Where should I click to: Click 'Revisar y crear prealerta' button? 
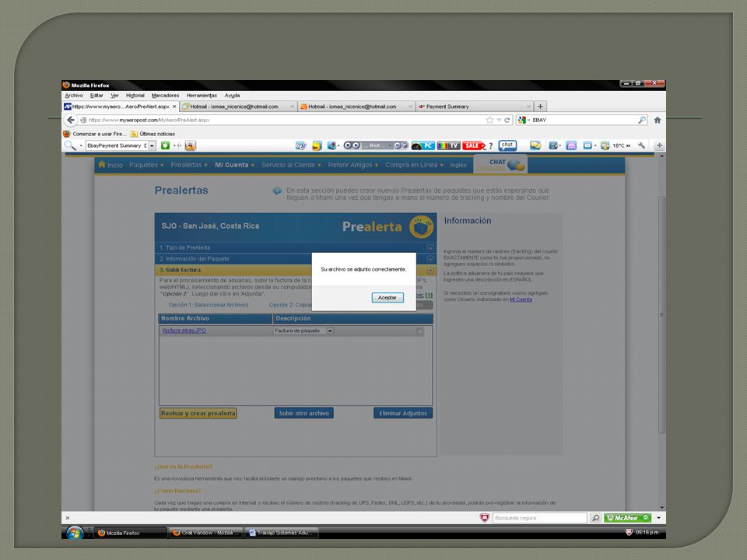click(x=198, y=413)
